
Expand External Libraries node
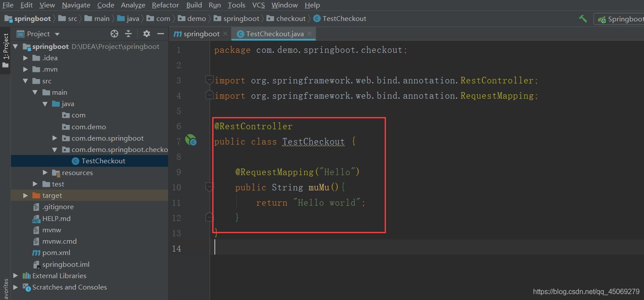(16, 276)
